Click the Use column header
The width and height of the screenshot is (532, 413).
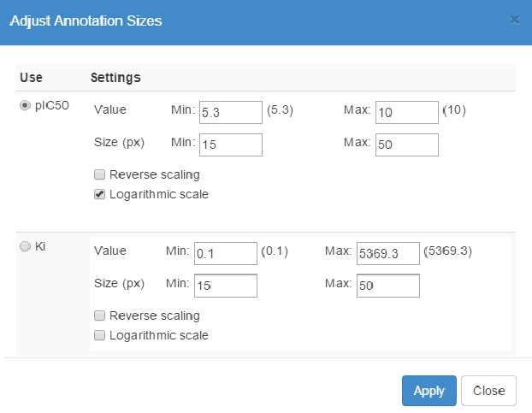(x=31, y=78)
